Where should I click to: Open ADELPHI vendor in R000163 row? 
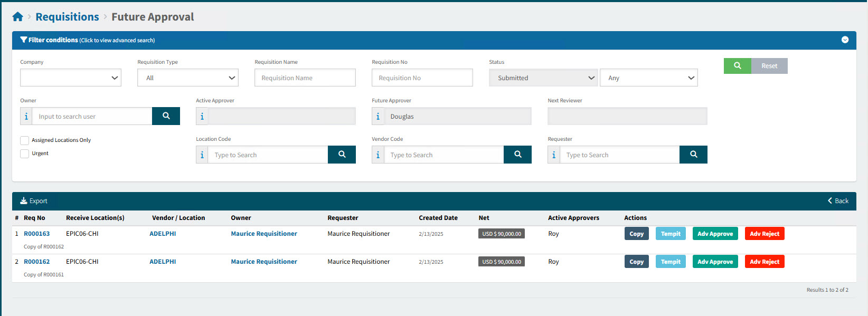[x=163, y=234]
